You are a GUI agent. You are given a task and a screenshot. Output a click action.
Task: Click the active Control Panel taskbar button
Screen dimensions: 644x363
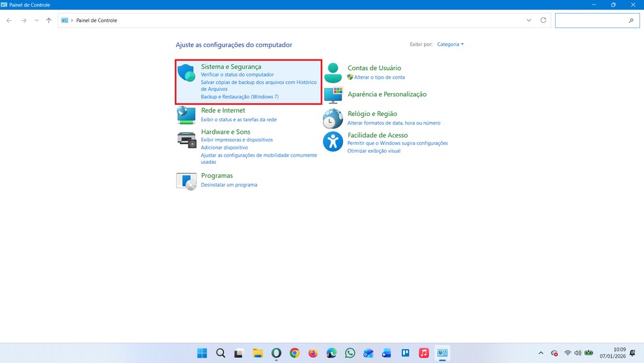point(442,353)
